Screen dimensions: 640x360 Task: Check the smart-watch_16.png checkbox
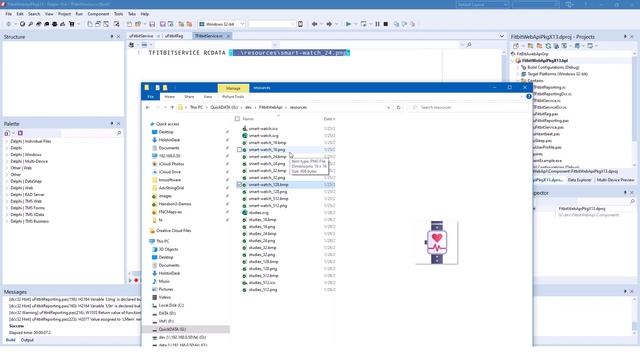coord(239,150)
